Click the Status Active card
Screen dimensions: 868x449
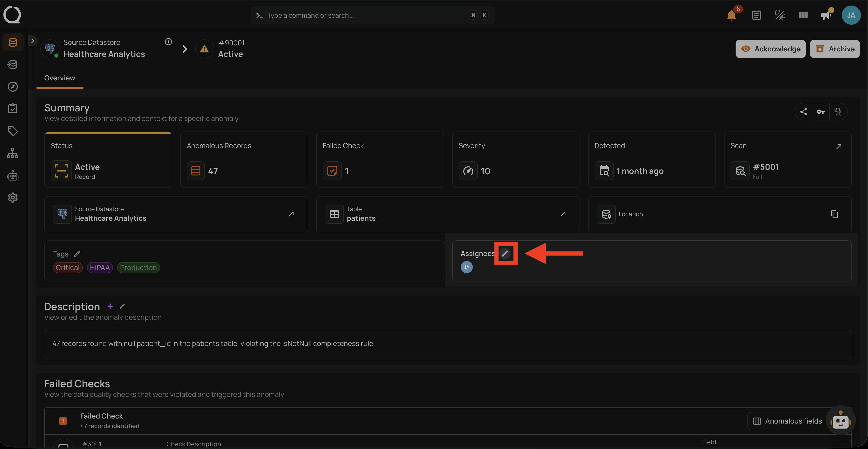pos(108,159)
